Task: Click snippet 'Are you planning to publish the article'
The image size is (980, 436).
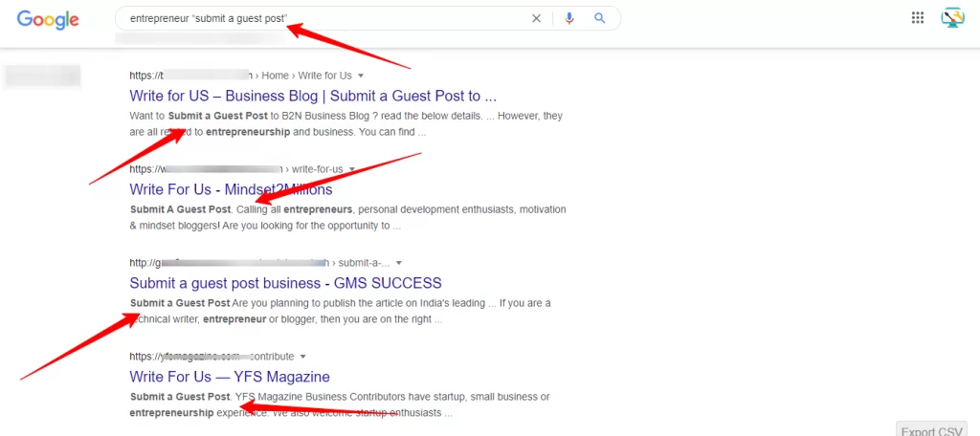Action: pyautogui.click(x=341, y=311)
